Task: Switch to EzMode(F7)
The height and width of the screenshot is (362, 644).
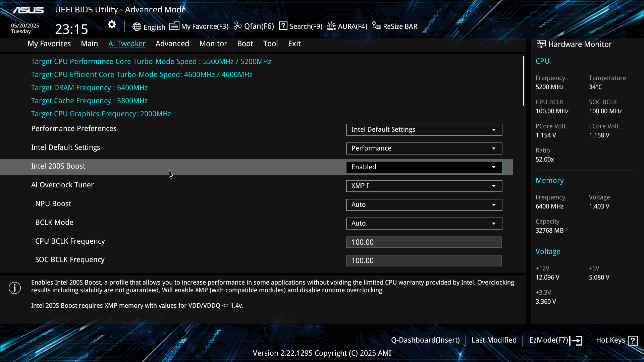Action: coord(549,340)
